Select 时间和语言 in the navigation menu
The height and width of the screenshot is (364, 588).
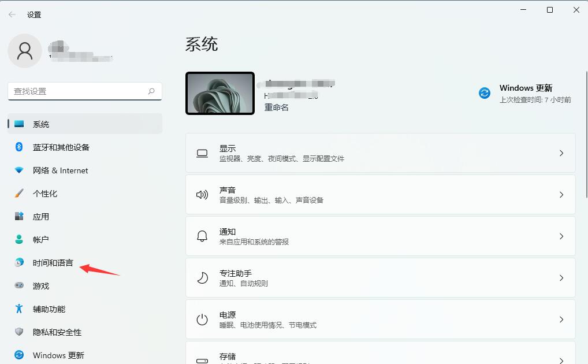(52, 263)
